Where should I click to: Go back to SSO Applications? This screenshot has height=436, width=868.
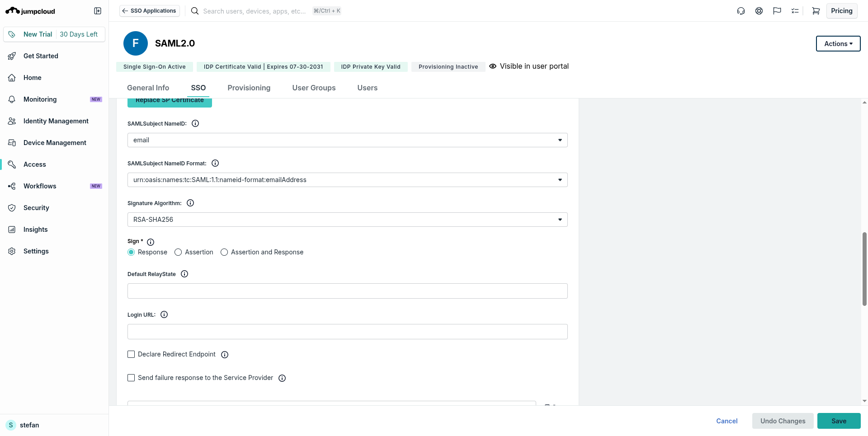(150, 11)
